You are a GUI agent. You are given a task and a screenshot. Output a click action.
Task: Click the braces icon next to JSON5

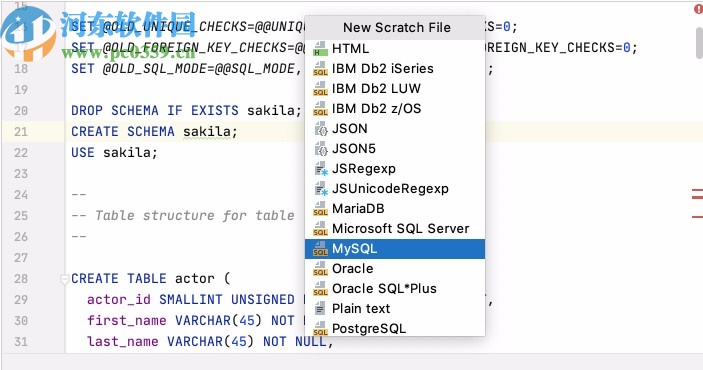click(x=321, y=149)
